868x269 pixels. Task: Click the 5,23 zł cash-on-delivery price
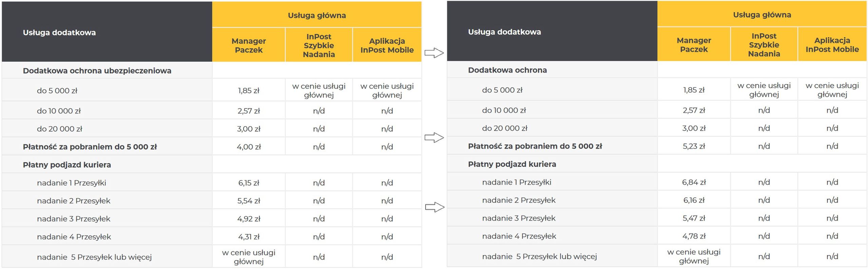coord(694,146)
